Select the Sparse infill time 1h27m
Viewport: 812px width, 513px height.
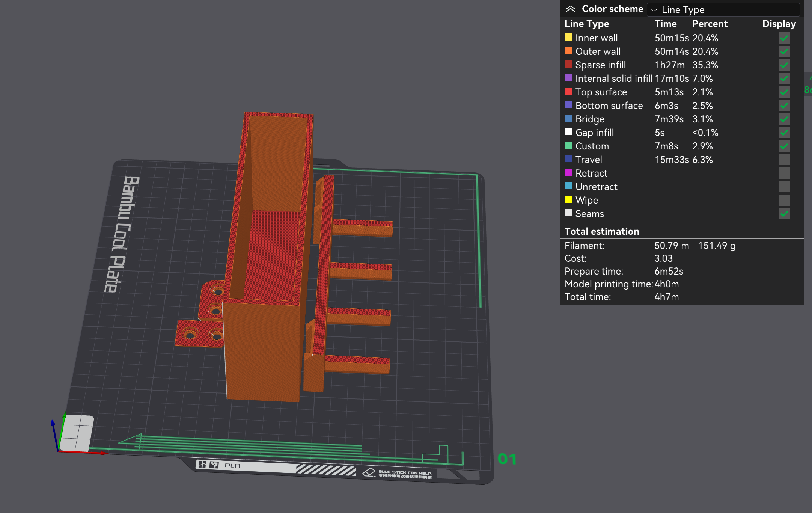point(669,65)
